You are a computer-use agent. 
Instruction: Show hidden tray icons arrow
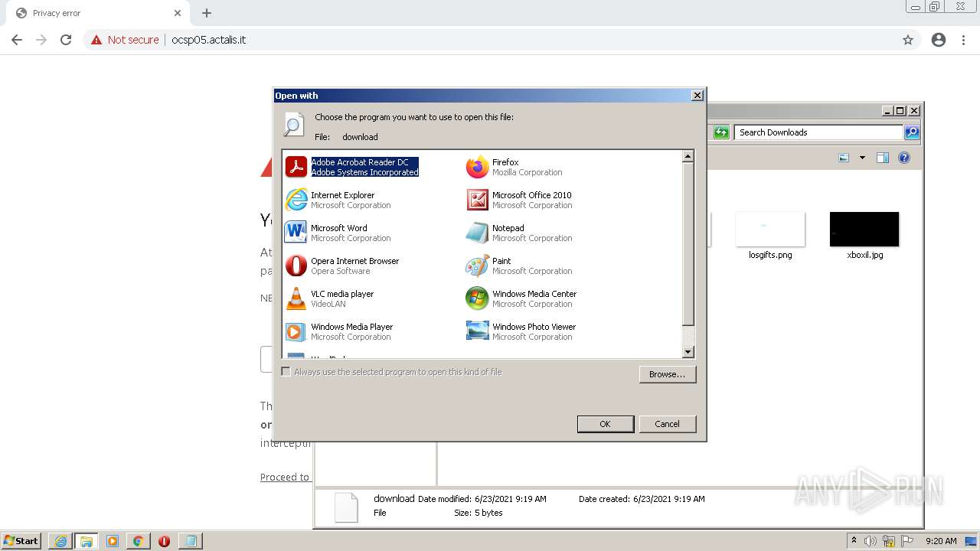[x=854, y=541]
